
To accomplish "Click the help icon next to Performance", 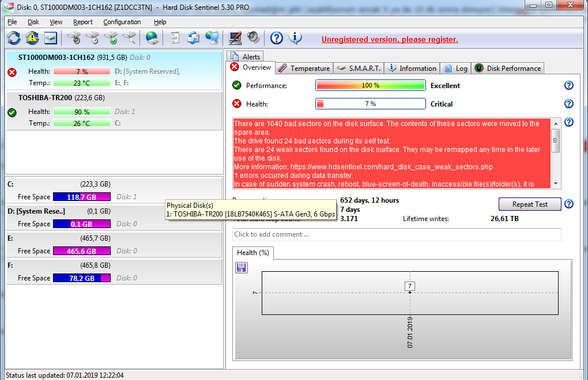I will coord(568,86).
